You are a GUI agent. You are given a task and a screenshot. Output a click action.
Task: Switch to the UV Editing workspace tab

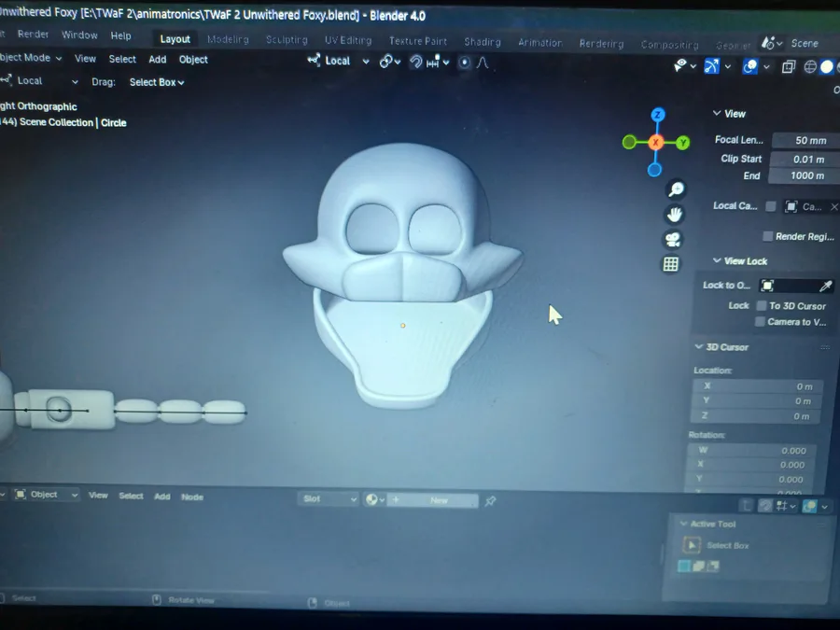[x=348, y=41]
